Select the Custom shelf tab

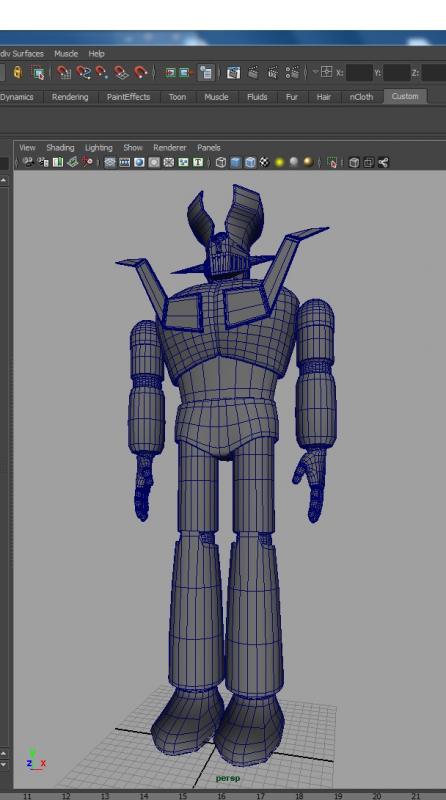405,96
